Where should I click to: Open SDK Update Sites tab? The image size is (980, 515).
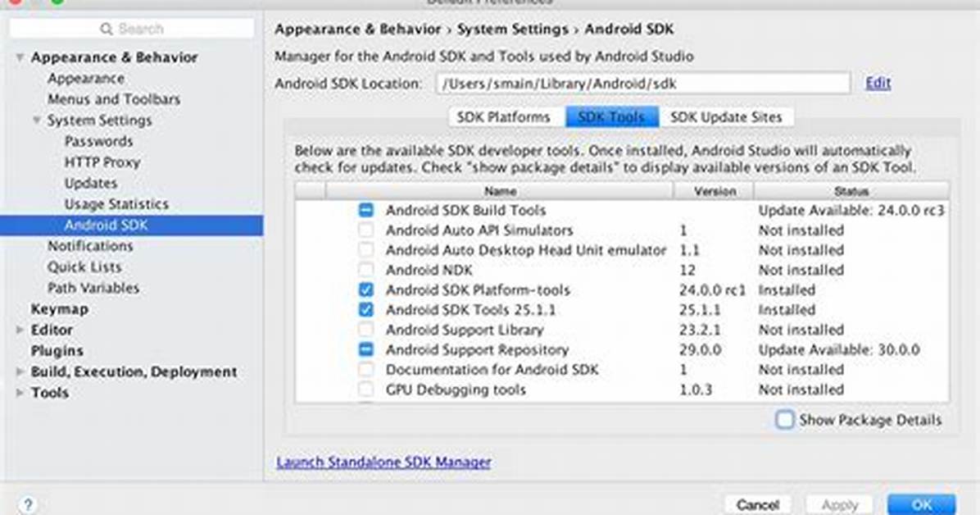[x=726, y=117]
